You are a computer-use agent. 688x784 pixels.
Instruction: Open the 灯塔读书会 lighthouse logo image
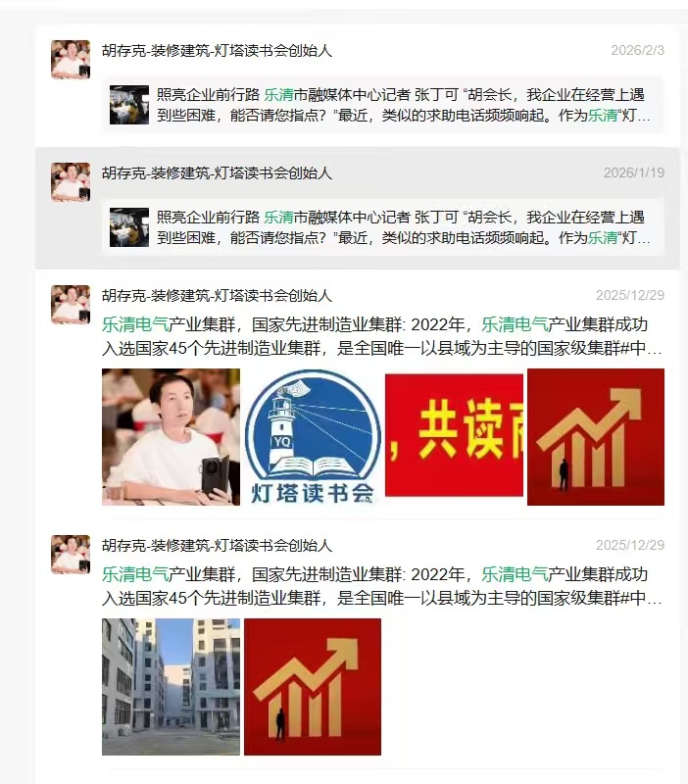pos(313,437)
